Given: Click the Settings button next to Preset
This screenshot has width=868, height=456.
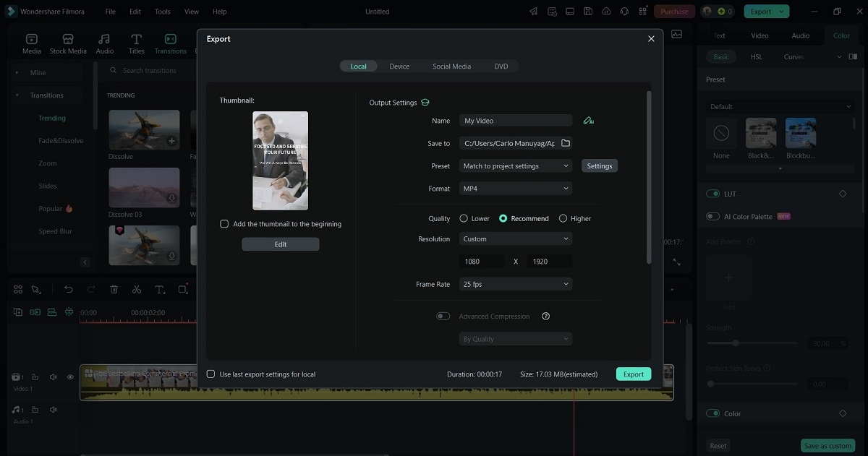Looking at the screenshot, I should (x=600, y=166).
